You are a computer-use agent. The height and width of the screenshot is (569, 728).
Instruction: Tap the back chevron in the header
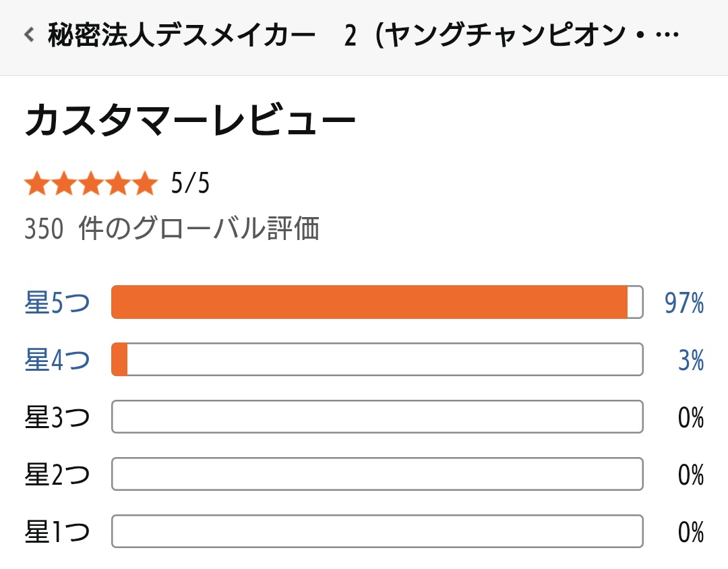(x=29, y=34)
